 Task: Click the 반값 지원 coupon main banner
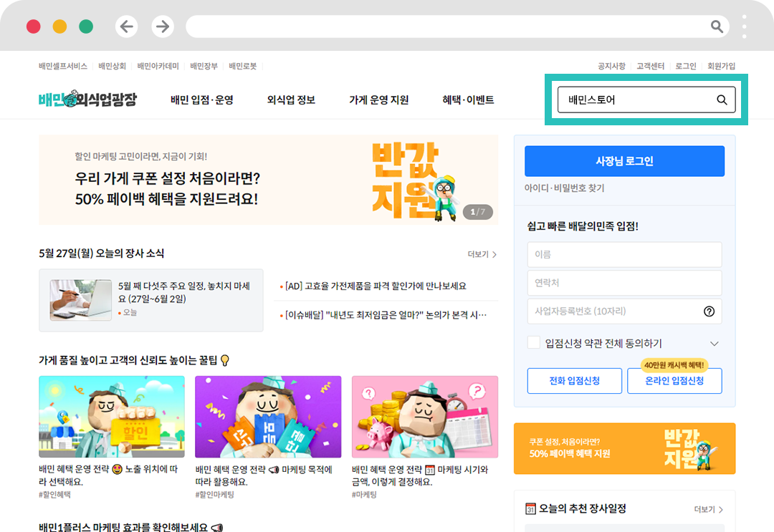269,180
